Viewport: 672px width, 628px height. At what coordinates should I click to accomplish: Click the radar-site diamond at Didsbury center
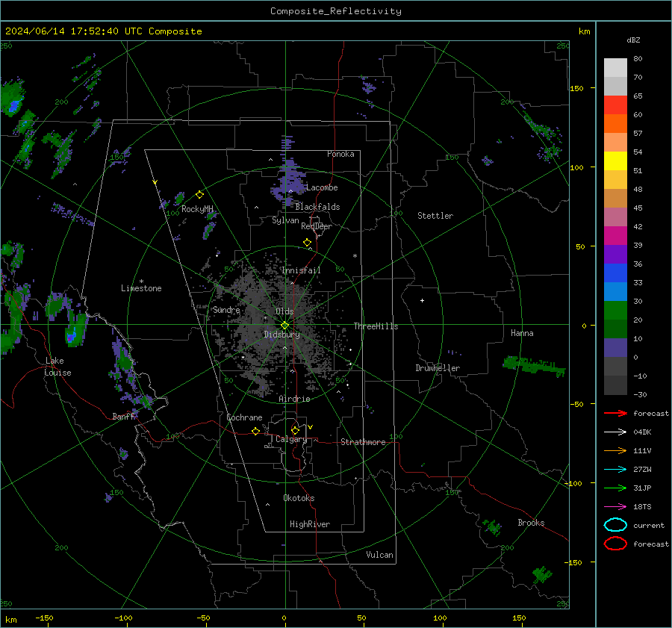click(x=284, y=326)
